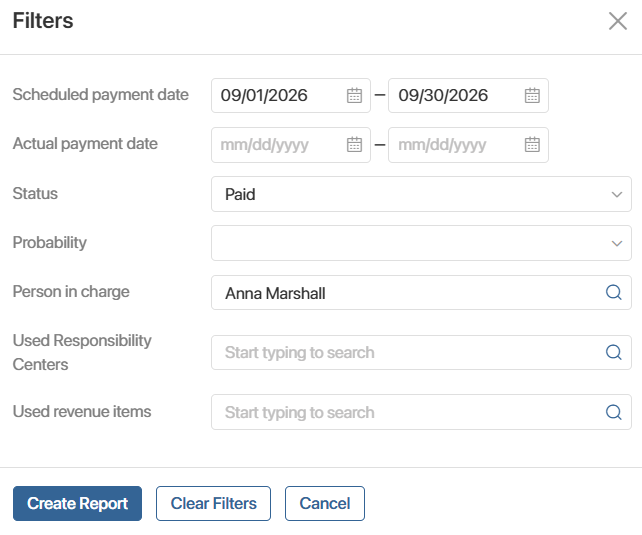Image resolution: width=642 pixels, height=535 pixels.
Task: Click the actual payment end date field
Action: [x=468, y=145]
